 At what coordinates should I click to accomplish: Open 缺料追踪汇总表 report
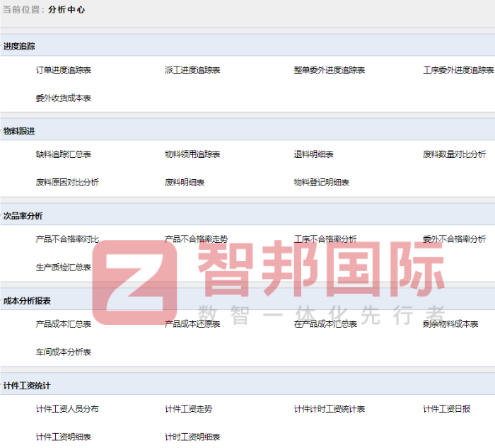tap(63, 154)
